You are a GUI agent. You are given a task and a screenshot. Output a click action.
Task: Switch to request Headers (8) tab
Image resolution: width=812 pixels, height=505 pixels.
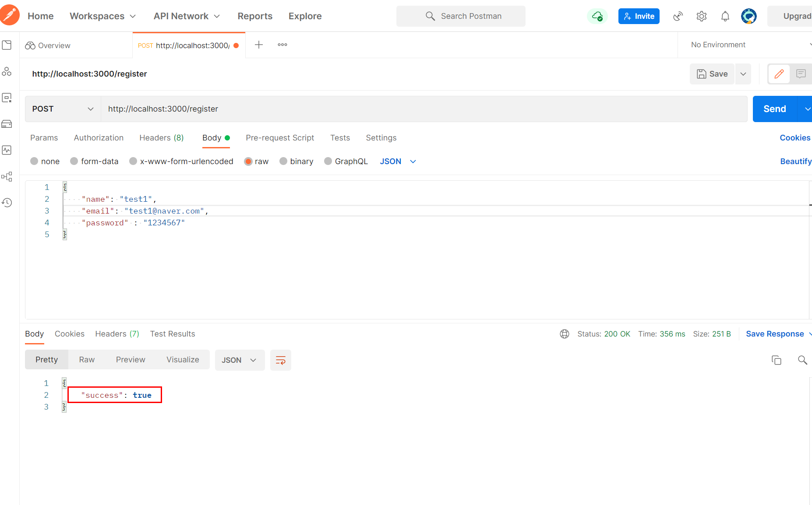point(162,138)
